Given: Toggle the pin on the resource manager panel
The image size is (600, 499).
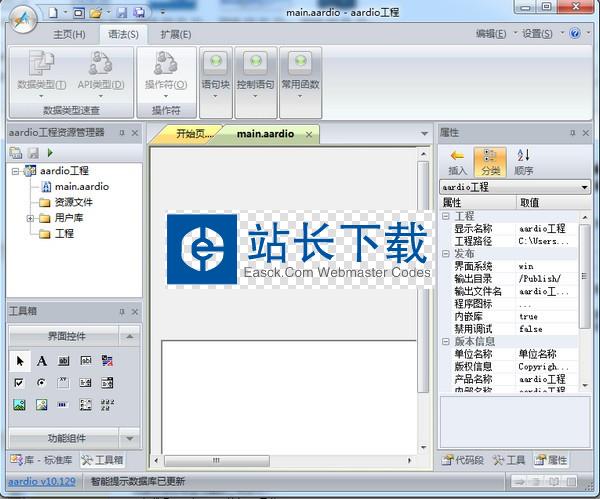Looking at the screenshot, I should (x=122, y=133).
